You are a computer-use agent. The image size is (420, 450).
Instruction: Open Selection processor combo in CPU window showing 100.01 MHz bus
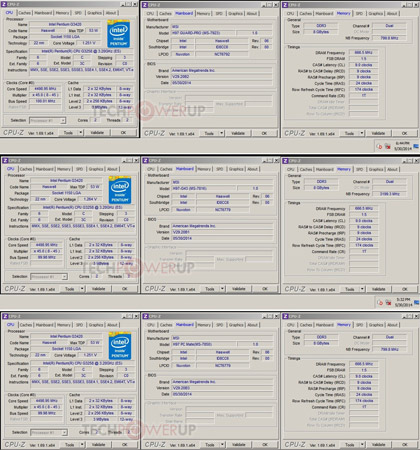pos(47,120)
